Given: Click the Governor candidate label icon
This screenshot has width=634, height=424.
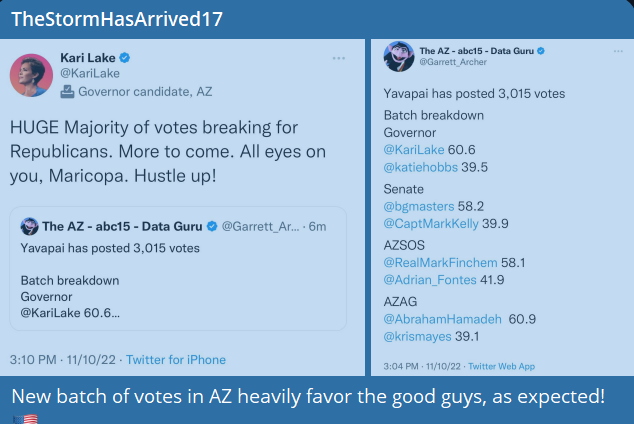Looking at the screenshot, I should tap(67, 92).
